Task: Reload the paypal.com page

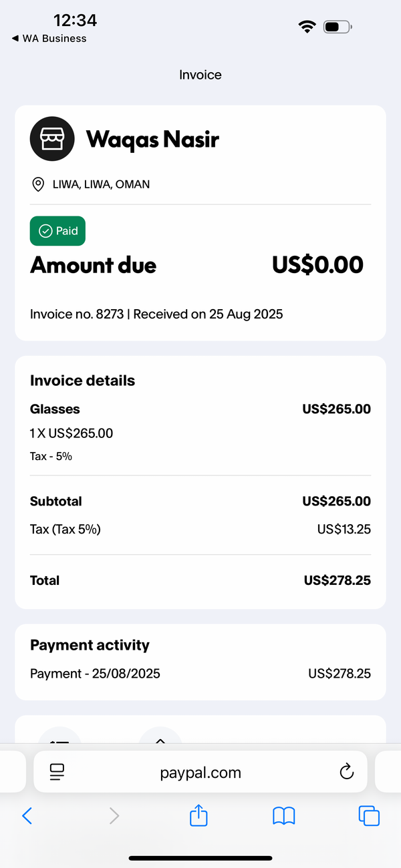Action: click(346, 773)
